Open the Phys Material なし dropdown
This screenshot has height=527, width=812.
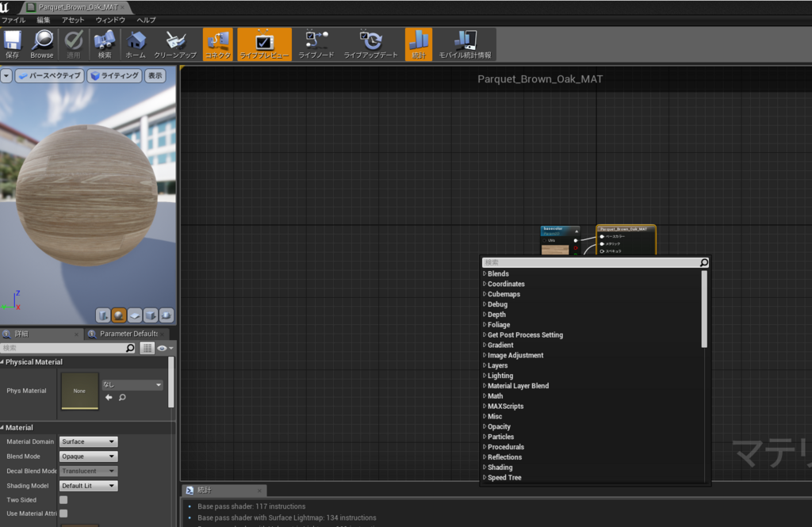pyautogui.click(x=132, y=384)
